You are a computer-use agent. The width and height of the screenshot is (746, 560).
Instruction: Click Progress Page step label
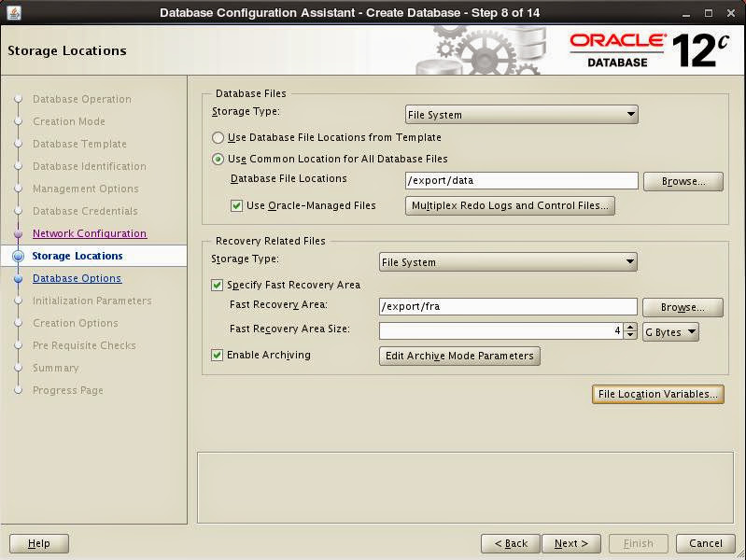[x=67, y=390]
